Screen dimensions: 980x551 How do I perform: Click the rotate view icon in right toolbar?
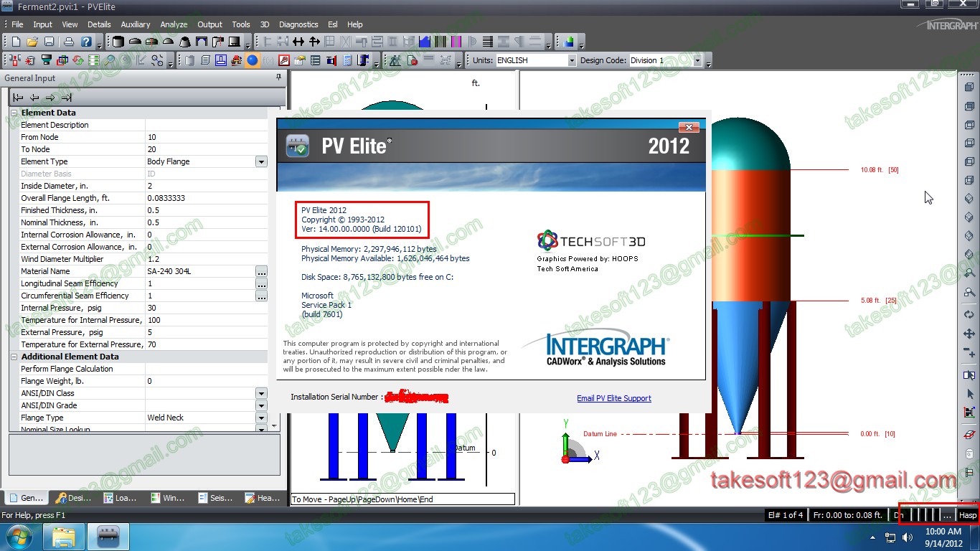pyautogui.click(x=969, y=314)
